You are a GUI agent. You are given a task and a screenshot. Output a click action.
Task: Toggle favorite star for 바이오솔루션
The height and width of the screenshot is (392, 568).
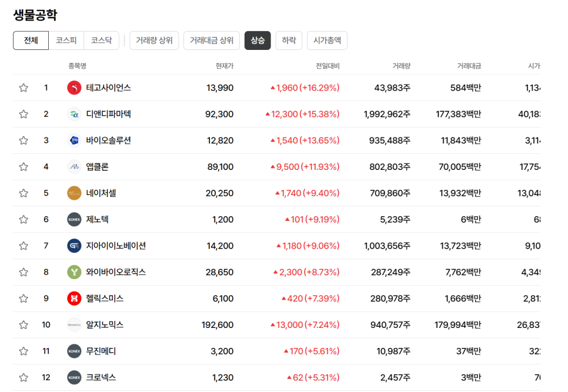pos(24,140)
